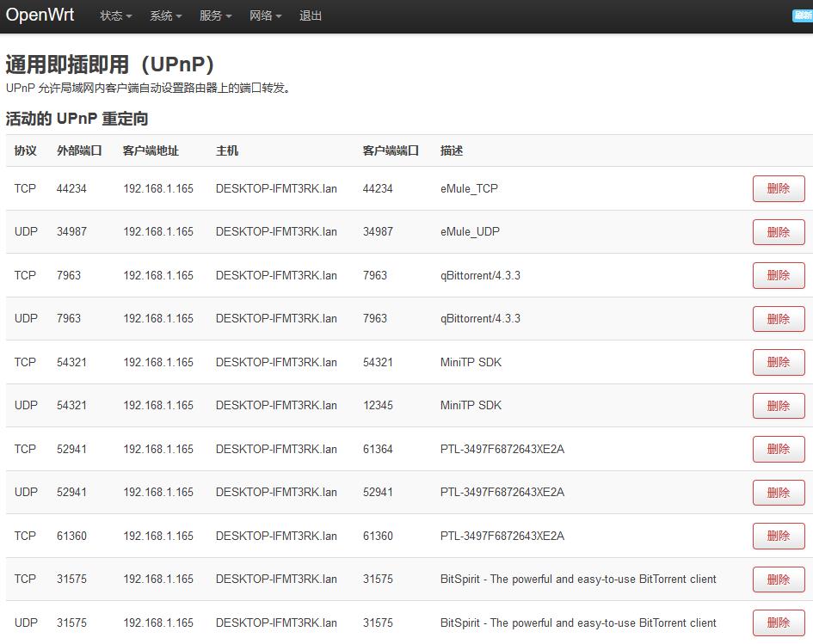Remove the MiniTP SDK TCP redirect

click(x=778, y=363)
